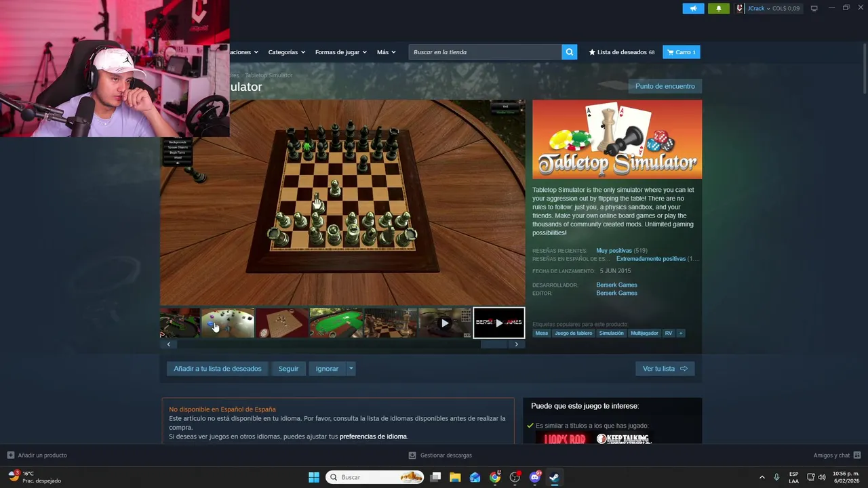Show hidden tray icons chevron
The image size is (868, 488).
tap(762, 477)
